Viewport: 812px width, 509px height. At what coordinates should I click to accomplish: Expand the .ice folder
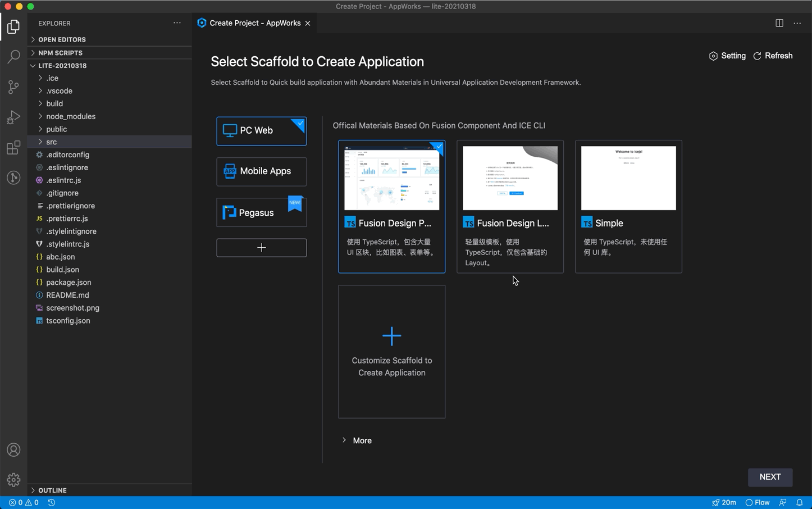pyautogui.click(x=110, y=78)
